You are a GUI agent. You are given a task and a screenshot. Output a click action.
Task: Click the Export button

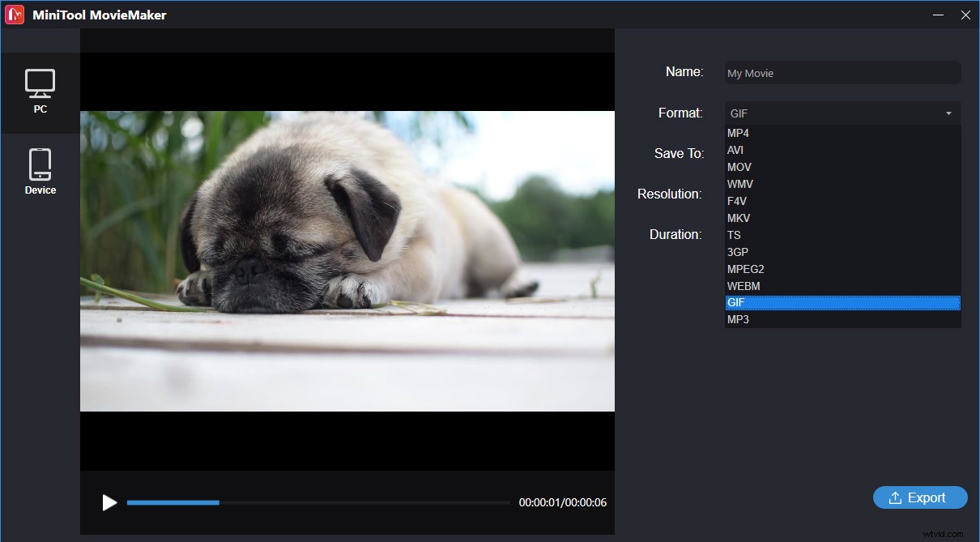pos(920,497)
